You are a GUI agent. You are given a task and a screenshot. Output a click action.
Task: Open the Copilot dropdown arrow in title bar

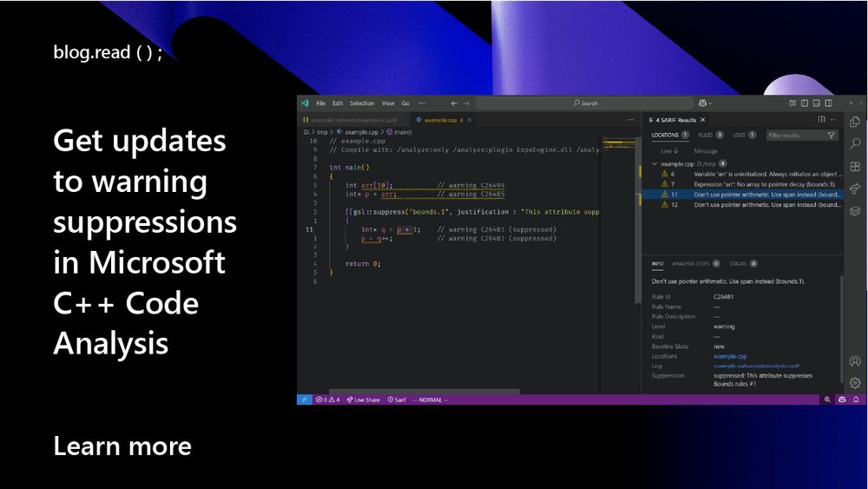click(x=710, y=103)
